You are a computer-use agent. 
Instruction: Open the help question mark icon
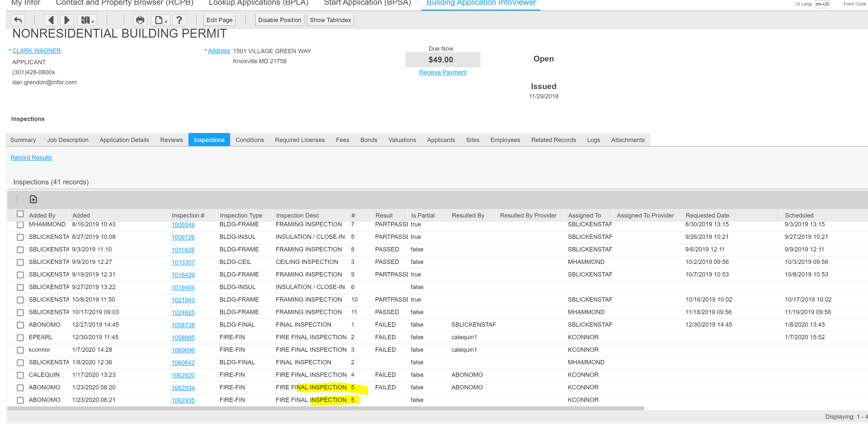point(179,20)
